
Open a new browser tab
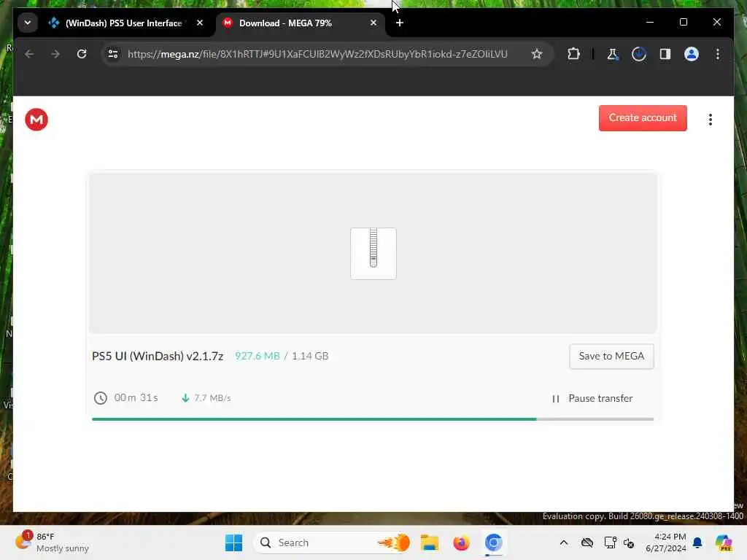coord(399,23)
